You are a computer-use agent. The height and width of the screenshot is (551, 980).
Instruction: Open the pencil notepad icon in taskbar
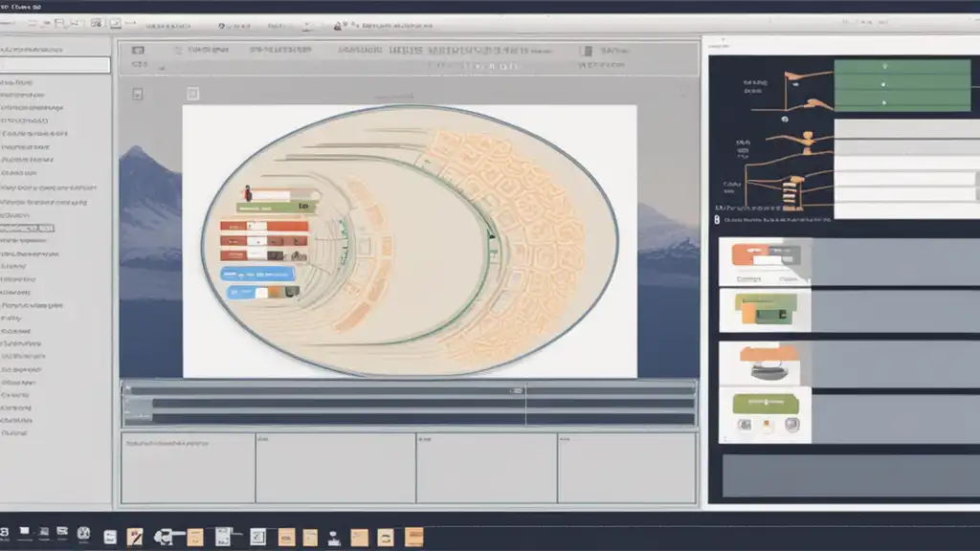tap(135, 537)
